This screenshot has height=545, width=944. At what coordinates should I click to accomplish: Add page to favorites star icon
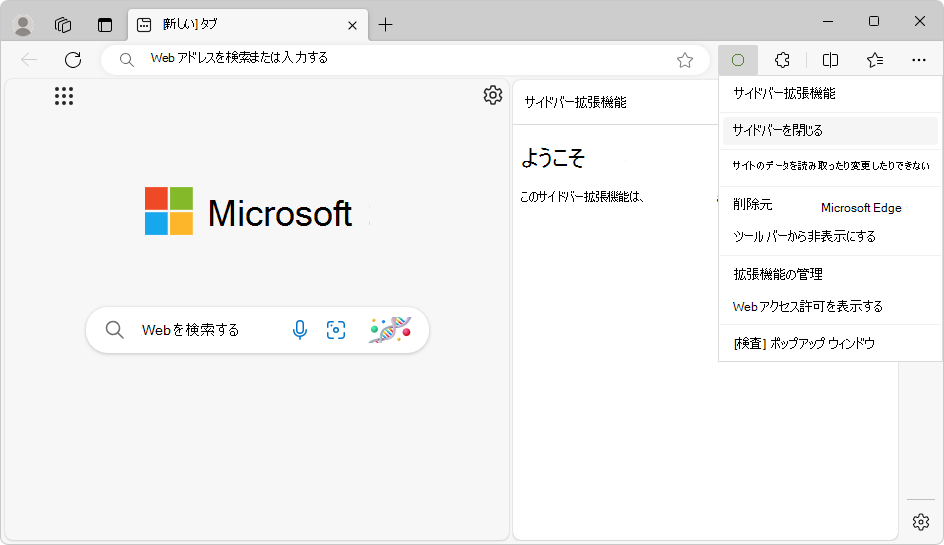coord(685,60)
